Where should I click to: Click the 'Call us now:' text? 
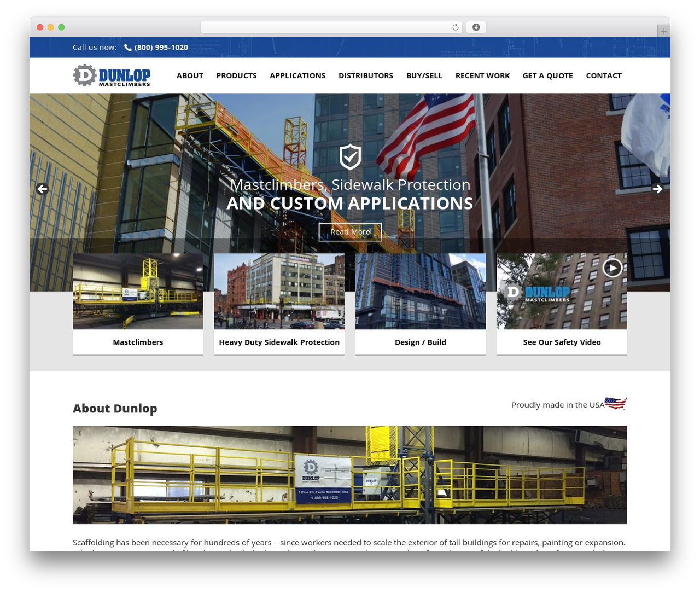(95, 48)
